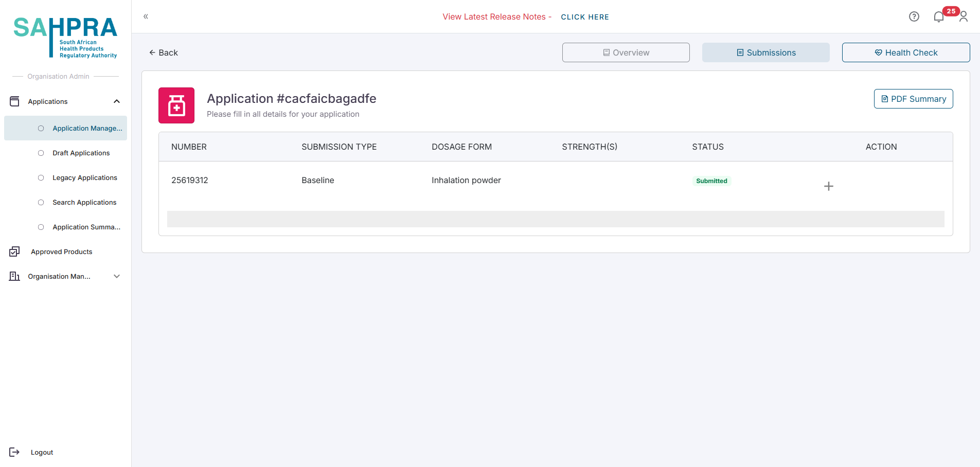Click the plus icon in Action column
The image size is (980, 467).
click(828, 186)
